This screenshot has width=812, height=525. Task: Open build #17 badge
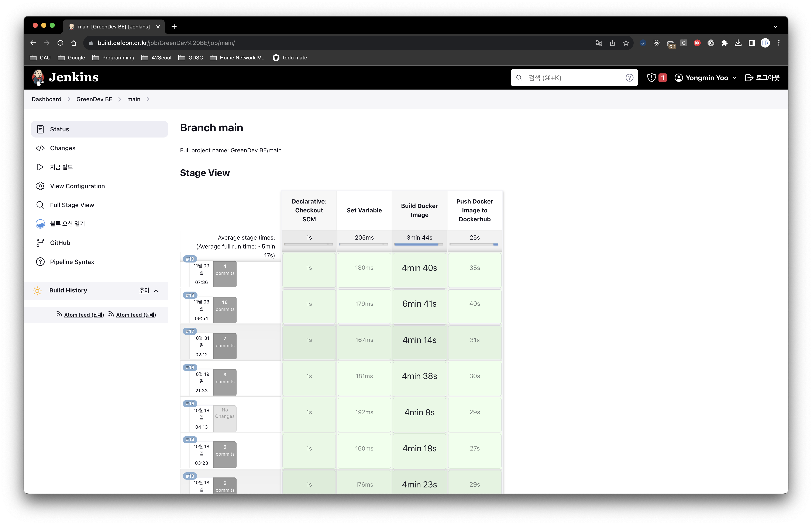pyautogui.click(x=190, y=331)
